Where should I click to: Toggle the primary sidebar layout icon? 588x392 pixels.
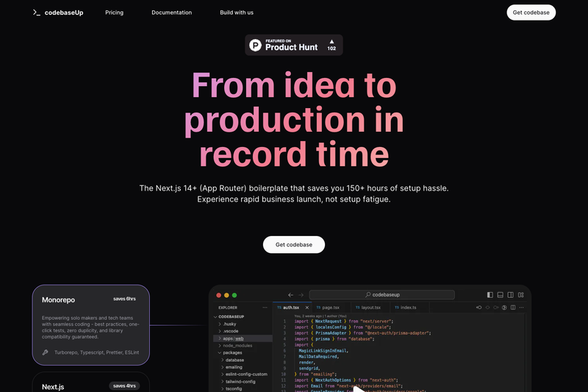click(x=490, y=295)
